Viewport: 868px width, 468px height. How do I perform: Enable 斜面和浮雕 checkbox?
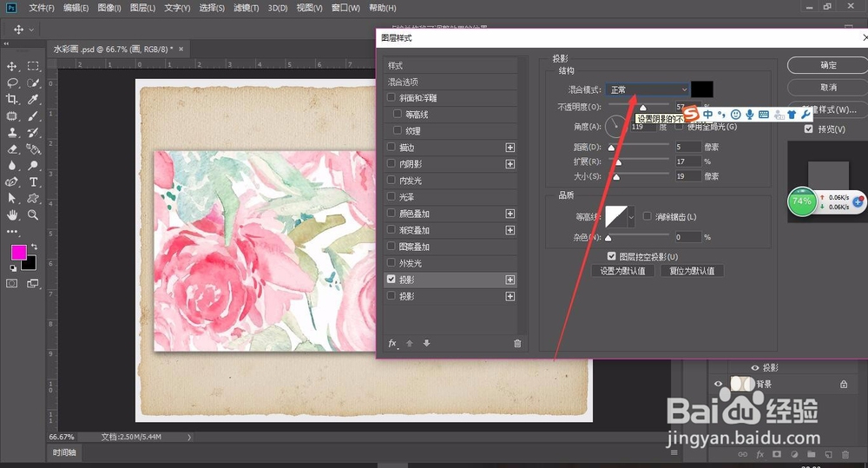click(x=391, y=97)
